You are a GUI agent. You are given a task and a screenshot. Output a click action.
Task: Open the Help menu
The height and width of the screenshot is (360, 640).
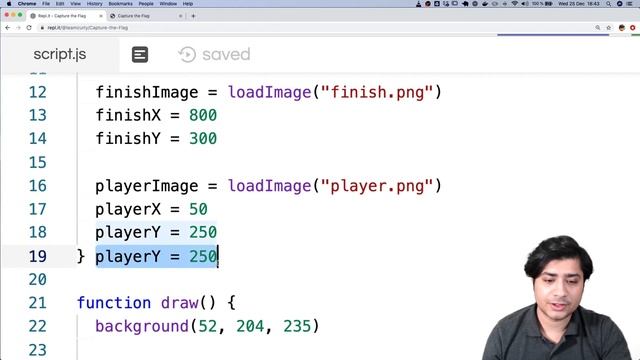pos(188,4)
